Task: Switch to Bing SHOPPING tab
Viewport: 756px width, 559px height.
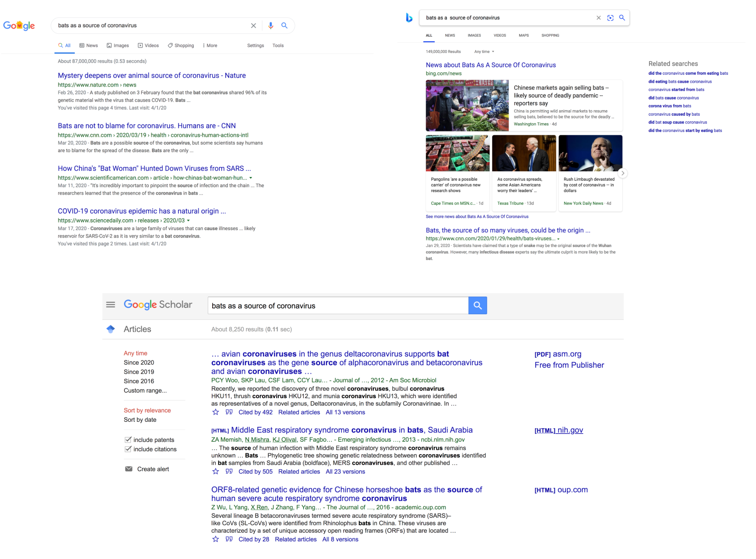Action: click(550, 35)
